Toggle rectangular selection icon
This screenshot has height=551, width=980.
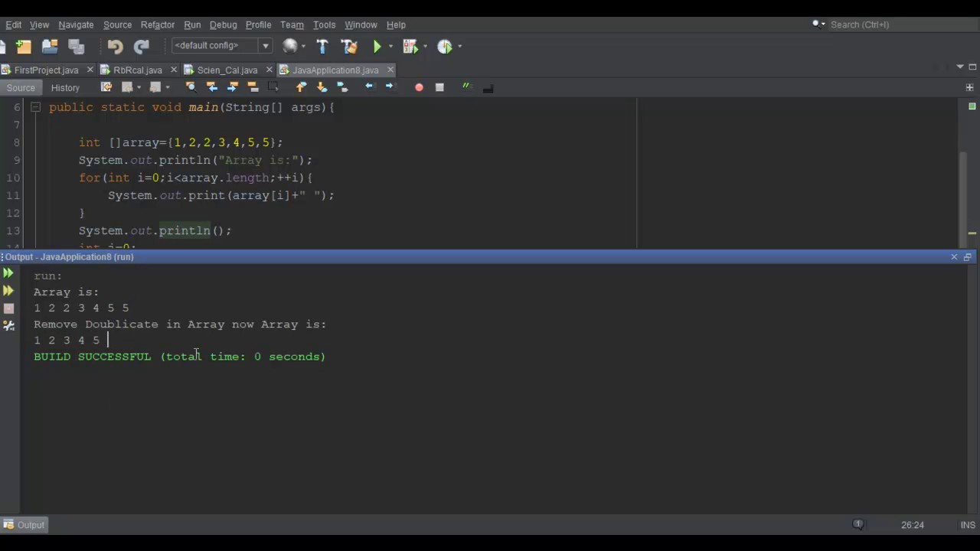[x=273, y=87]
